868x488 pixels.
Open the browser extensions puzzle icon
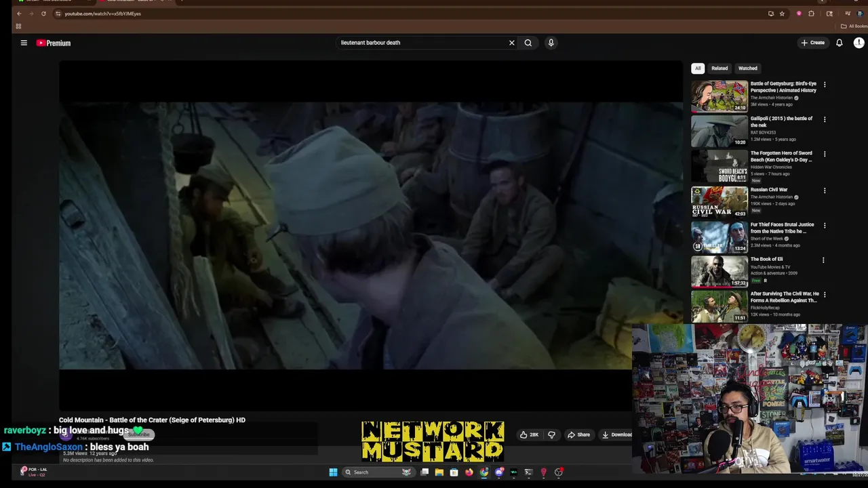click(812, 14)
